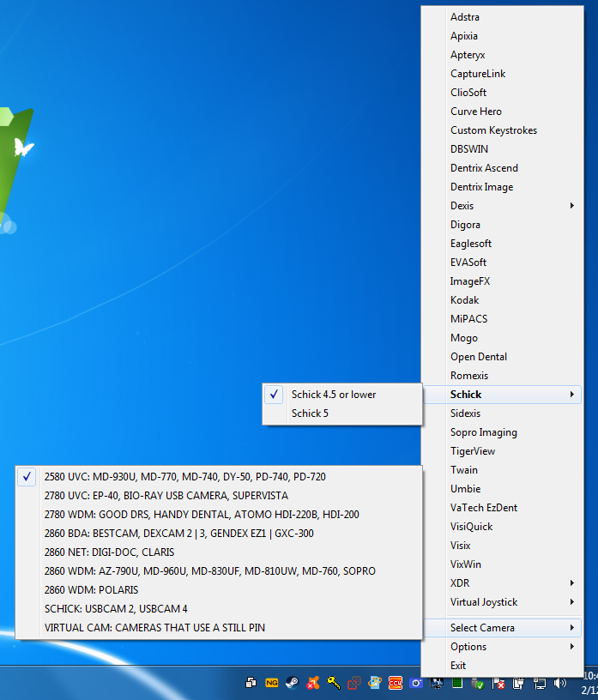This screenshot has width=598, height=700.
Task: Choose VIRTUAL CAM still pin option
Action: pos(219,628)
